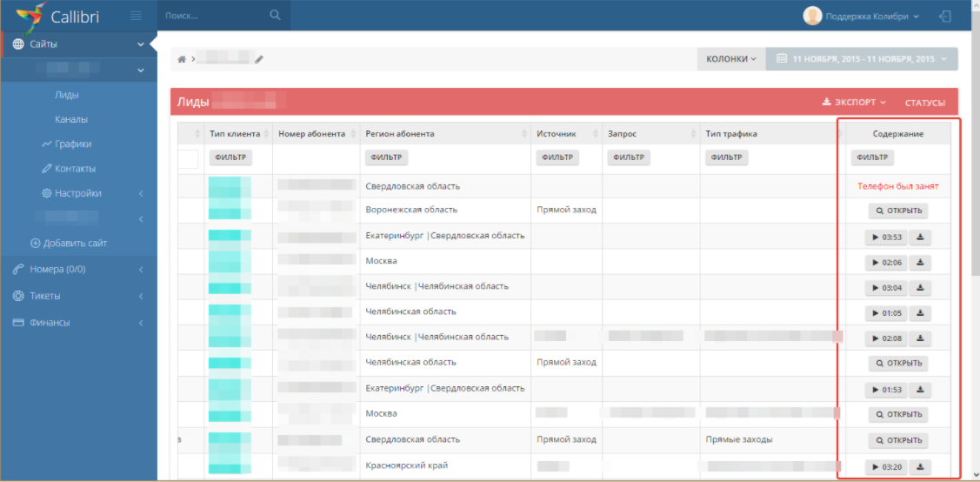
Task: Play the 03:53 call recording
Action: (885, 237)
